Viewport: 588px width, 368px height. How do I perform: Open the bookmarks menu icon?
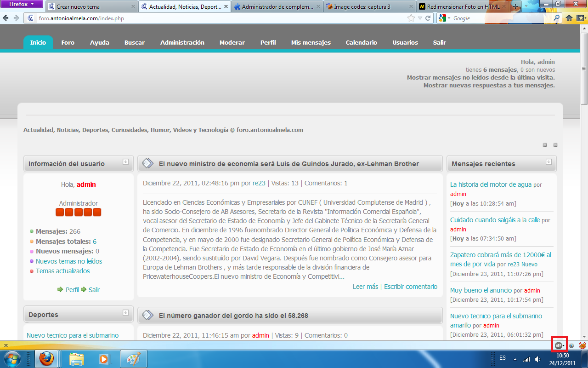pyautogui.click(x=581, y=18)
